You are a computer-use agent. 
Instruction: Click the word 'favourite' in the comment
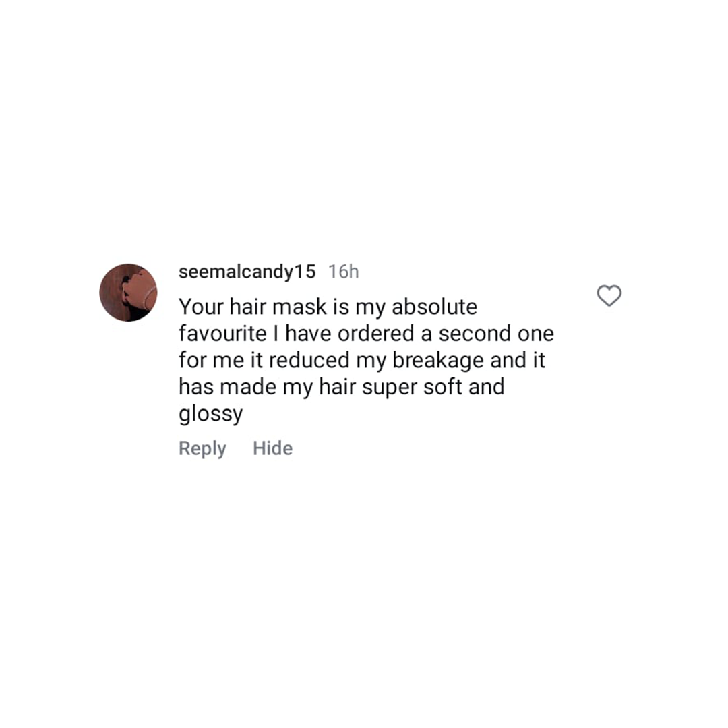[x=223, y=334]
